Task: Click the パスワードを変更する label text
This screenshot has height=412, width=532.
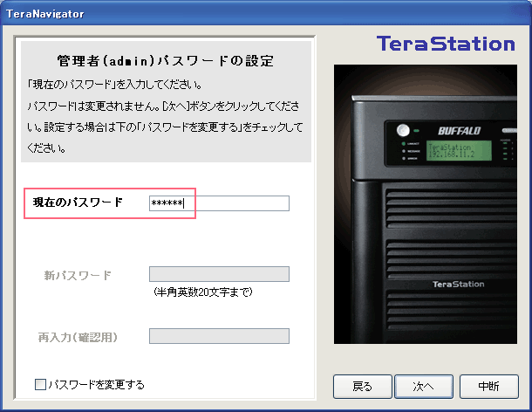Action: (96, 384)
